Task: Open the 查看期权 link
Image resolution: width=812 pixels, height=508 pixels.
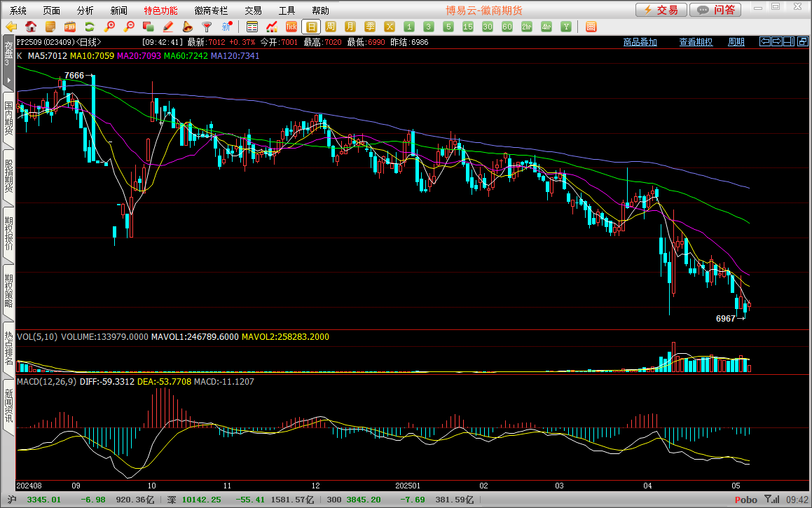Action: click(696, 42)
